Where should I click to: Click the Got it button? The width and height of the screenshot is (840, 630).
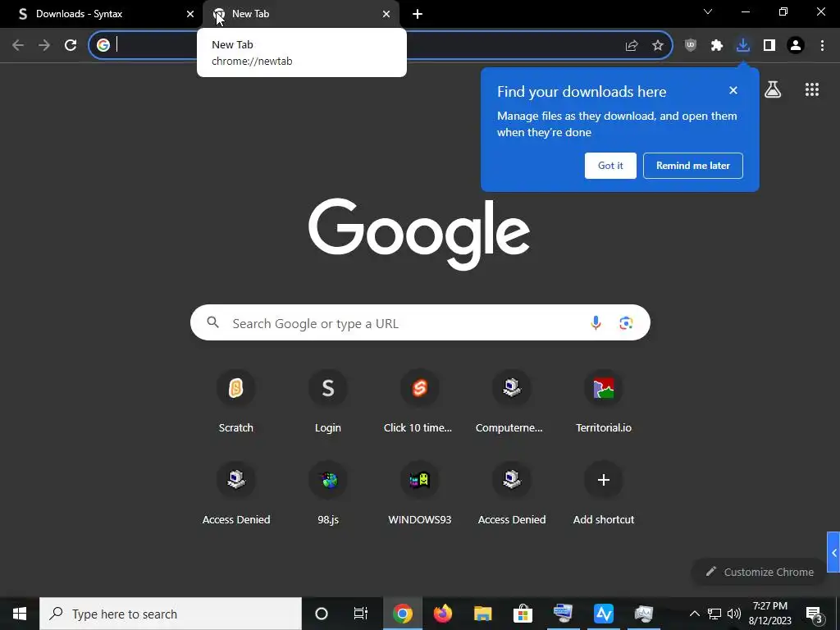tap(610, 166)
